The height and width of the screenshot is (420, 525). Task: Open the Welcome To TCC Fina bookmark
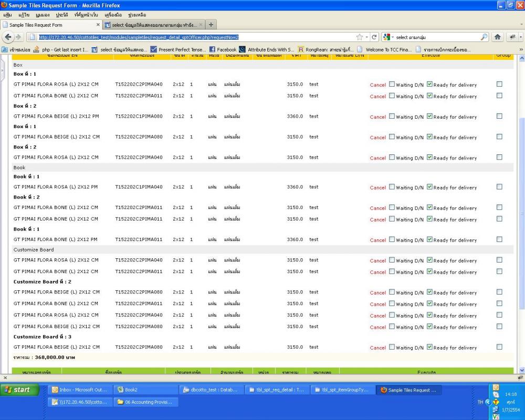(x=384, y=49)
